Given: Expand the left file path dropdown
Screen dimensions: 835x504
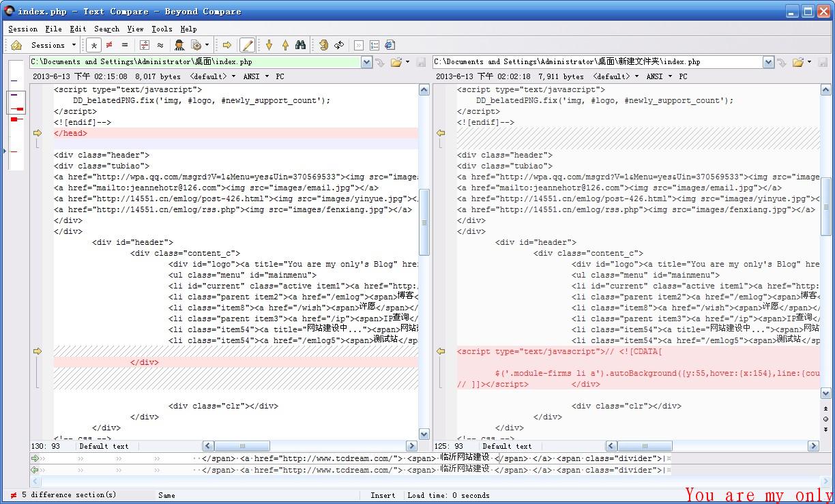Looking at the screenshot, I should click(x=366, y=62).
